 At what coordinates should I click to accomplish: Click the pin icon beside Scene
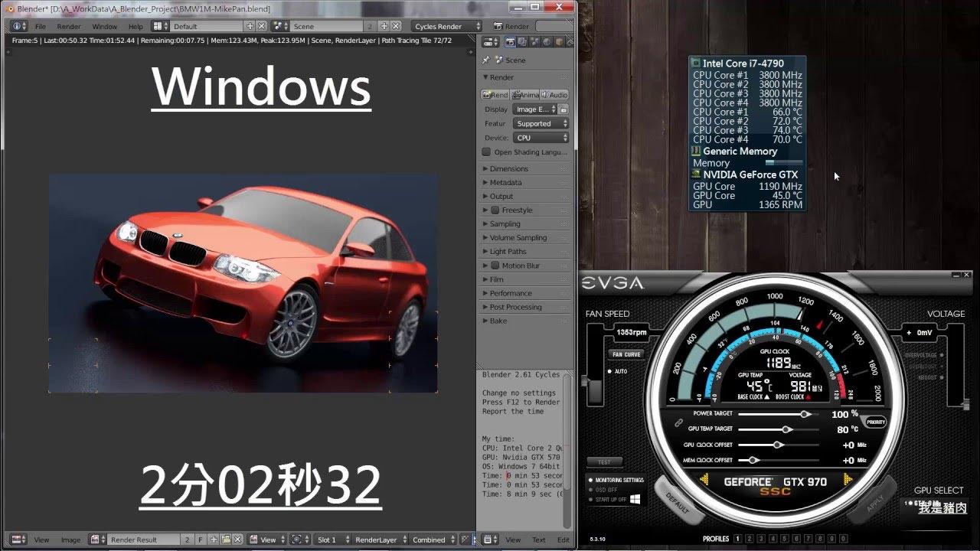pos(485,60)
